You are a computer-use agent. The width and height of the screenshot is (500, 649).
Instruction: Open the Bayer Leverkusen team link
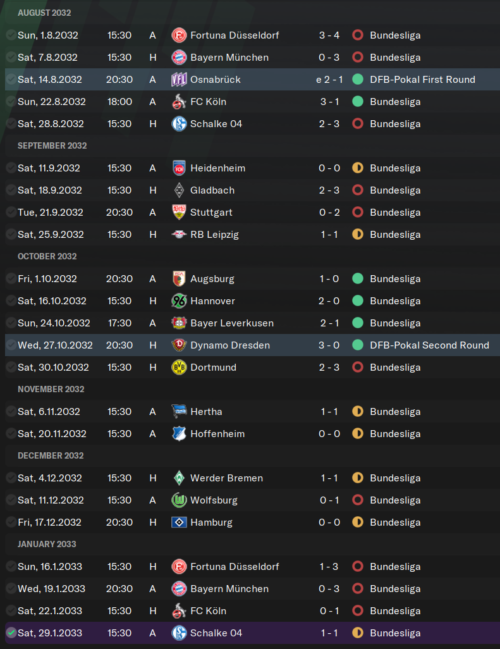(232, 323)
